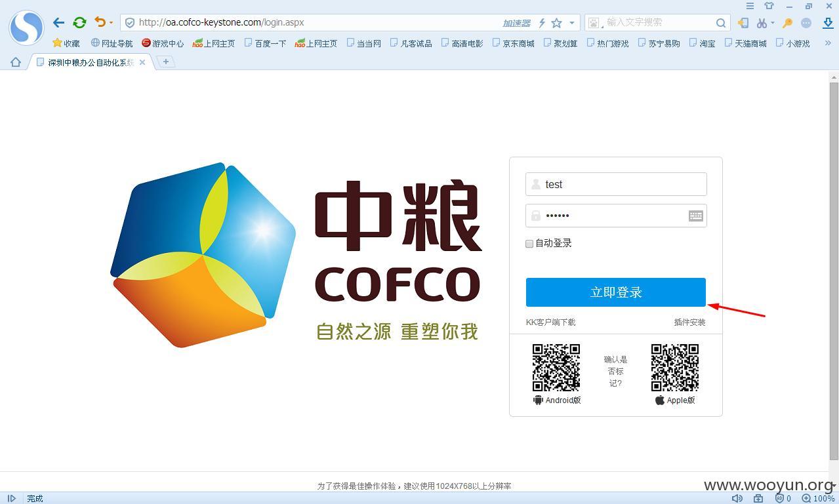
Task: Click the password field
Action: (x=616, y=216)
